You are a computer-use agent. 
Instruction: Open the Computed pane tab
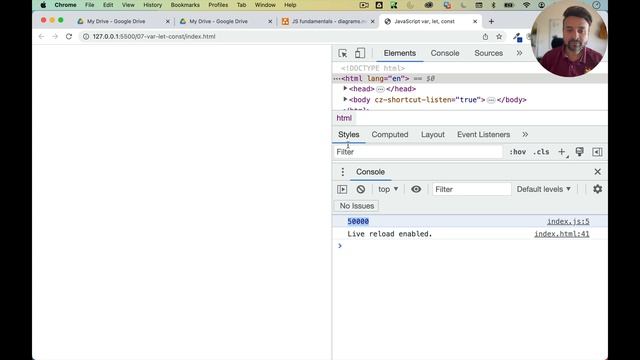coord(390,135)
